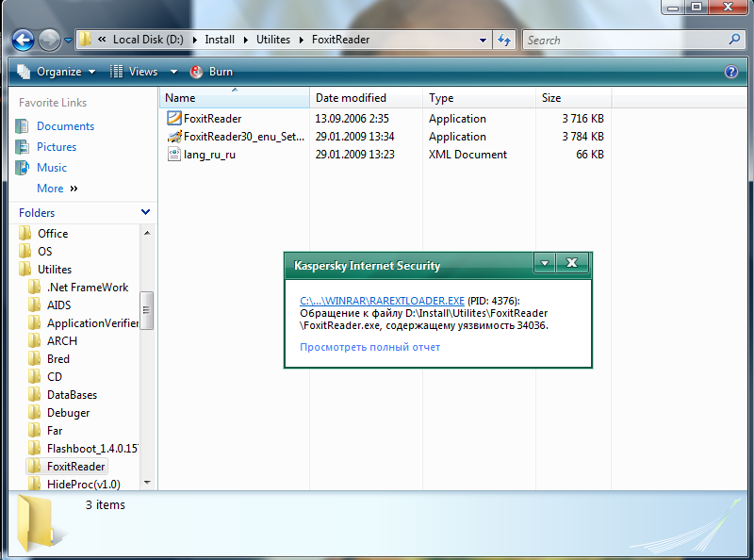The image size is (754, 560).
Task: Click the Documents icon in Favorite Links
Action: tap(22, 126)
